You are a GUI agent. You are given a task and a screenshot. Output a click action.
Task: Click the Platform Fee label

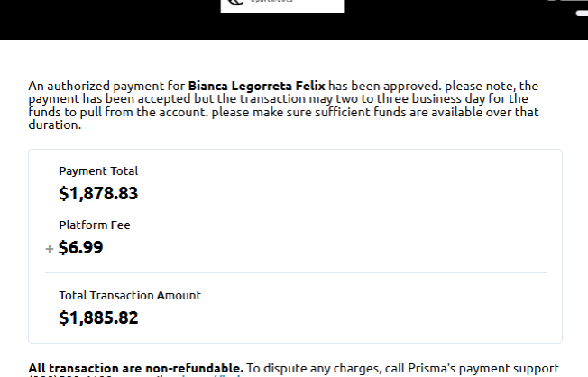coord(100,225)
